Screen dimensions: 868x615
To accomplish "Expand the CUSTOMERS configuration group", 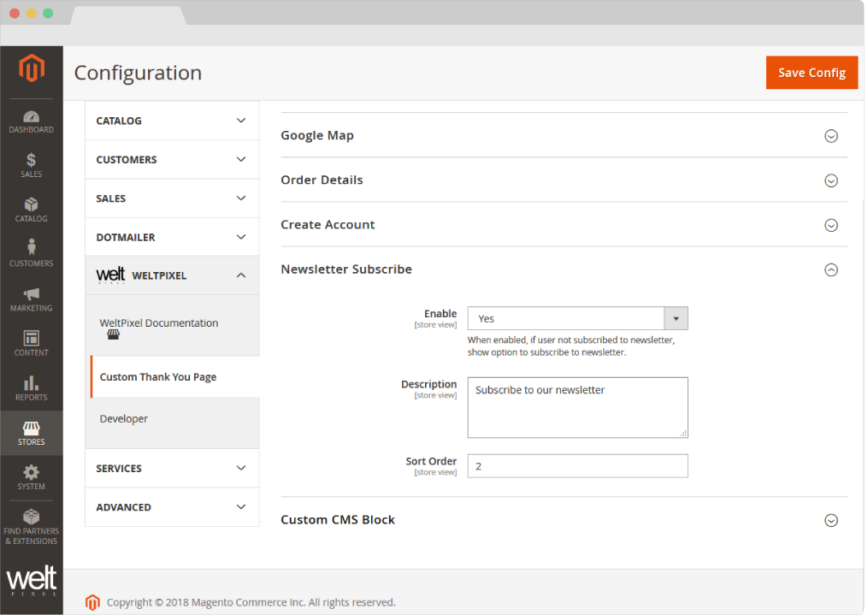I will [172, 159].
